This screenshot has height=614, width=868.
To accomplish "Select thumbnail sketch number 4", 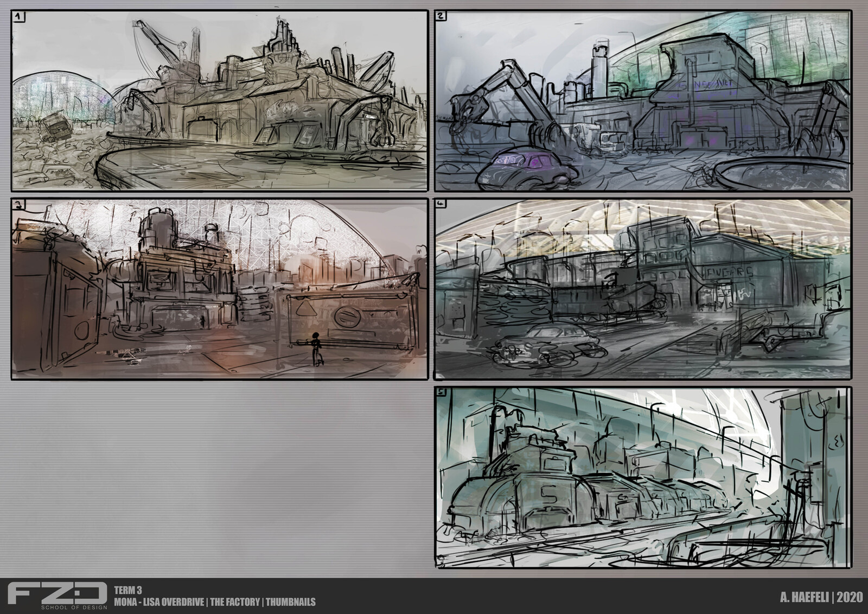I will point(643,289).
